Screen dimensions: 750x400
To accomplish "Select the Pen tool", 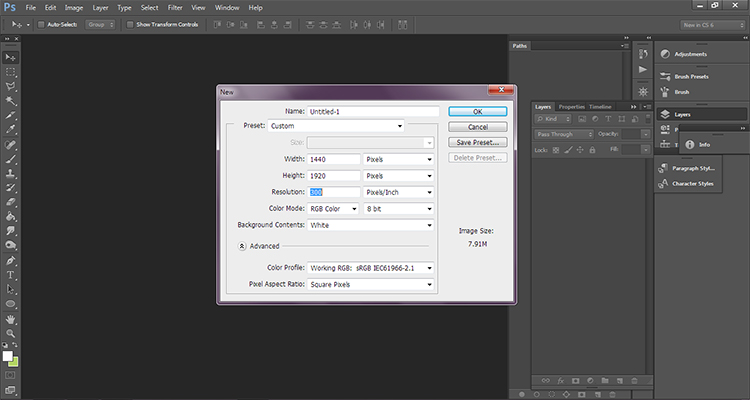I will [x=11, y=261].
